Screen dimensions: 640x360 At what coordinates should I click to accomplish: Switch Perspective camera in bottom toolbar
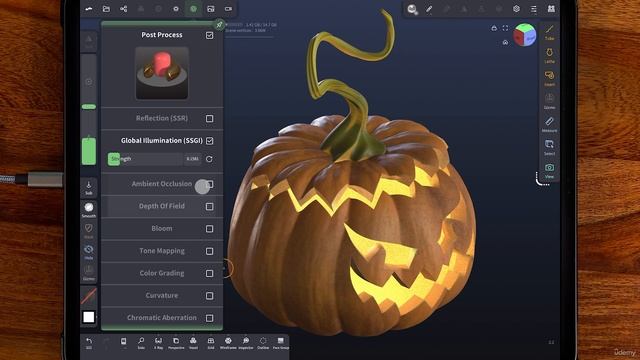(176, 343)
